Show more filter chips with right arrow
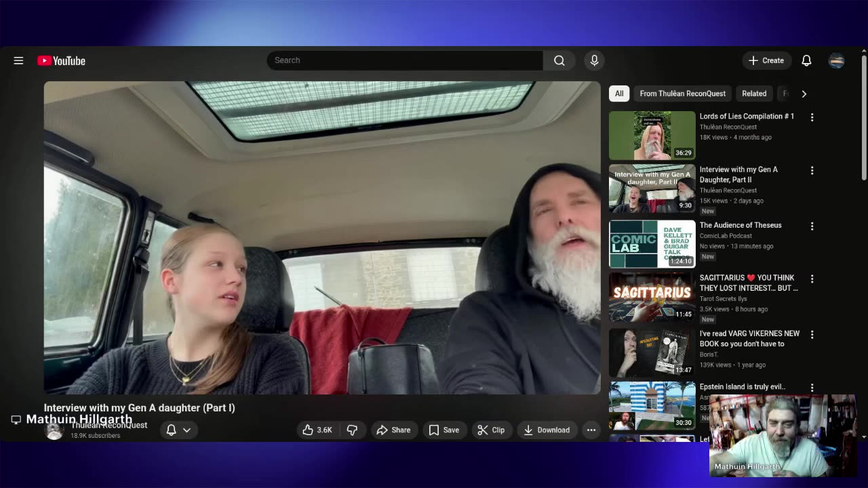This screenshot has height=488, width=868. point(804,94)
